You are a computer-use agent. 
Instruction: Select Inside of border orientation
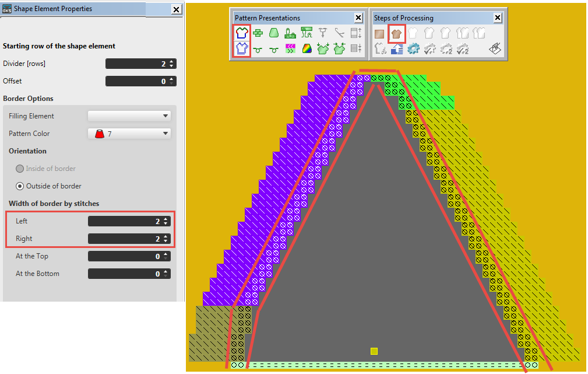tap(21, 169)
